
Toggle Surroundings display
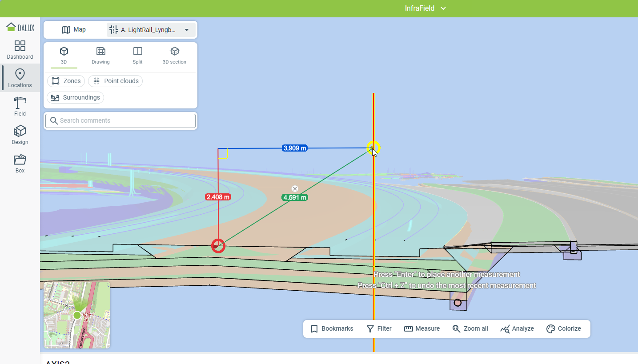pos(75,97)
